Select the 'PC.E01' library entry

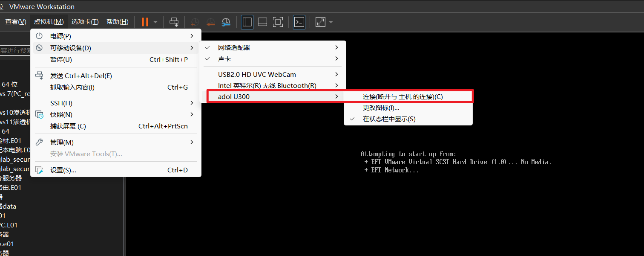pyautogui.click(x=9, y=225)
